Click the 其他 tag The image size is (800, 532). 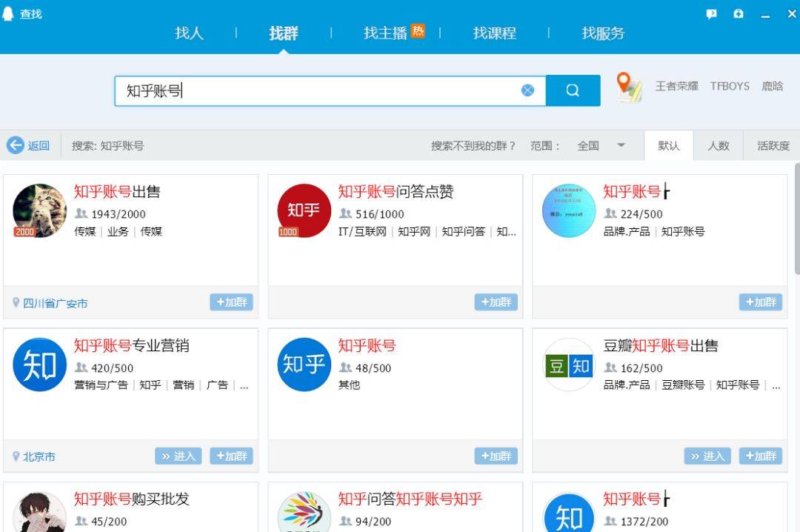click(x=349, y=385)
